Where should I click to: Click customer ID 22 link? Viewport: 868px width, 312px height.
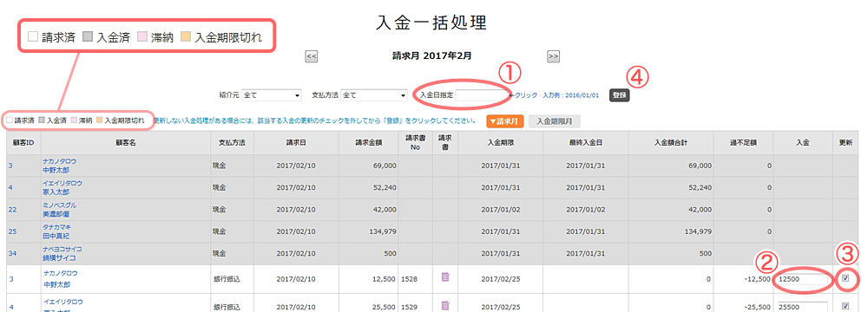(11, 209)
